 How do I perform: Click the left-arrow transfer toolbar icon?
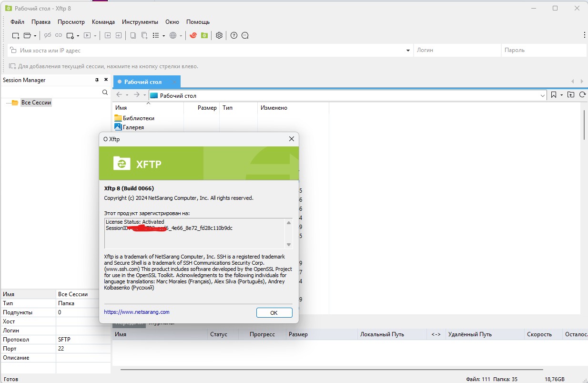click(108, 35)
